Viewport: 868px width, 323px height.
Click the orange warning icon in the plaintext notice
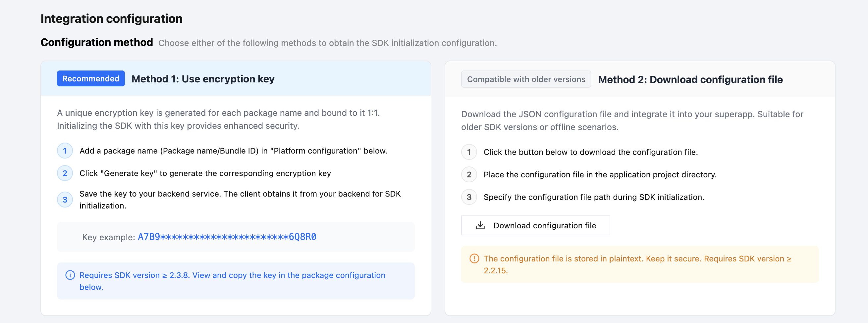coord(474,258)
